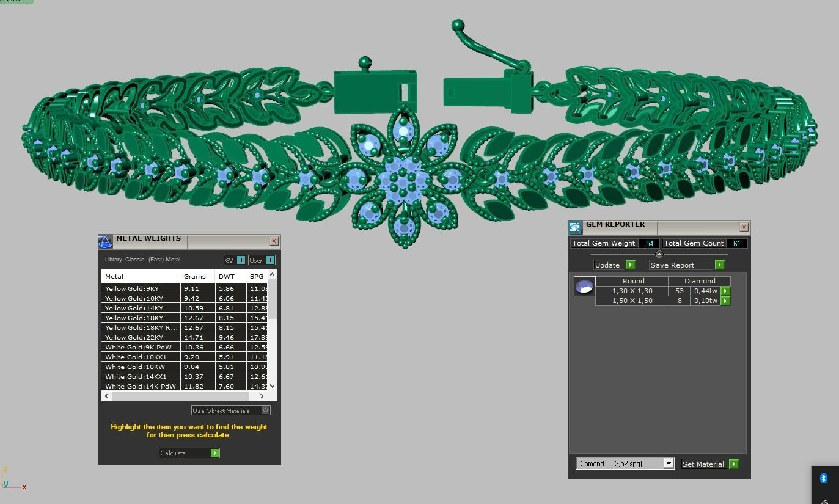Click the Set Material button

point(710,464)
